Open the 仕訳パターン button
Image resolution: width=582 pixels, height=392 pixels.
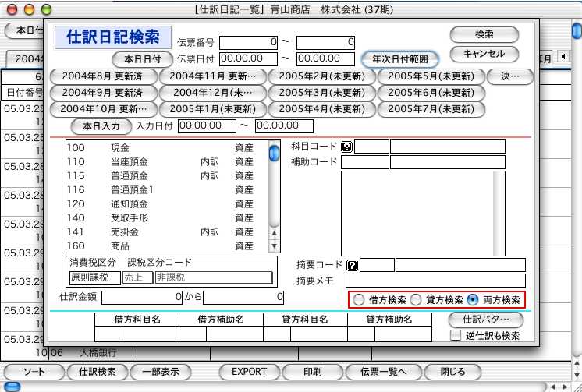484,320
